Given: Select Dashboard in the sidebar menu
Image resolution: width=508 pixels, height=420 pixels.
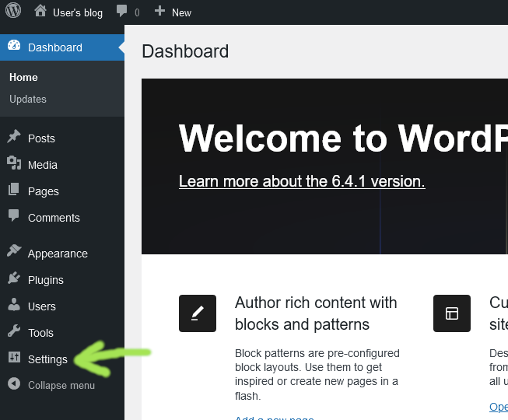Looking at the screenshot, I should [55, 47].
